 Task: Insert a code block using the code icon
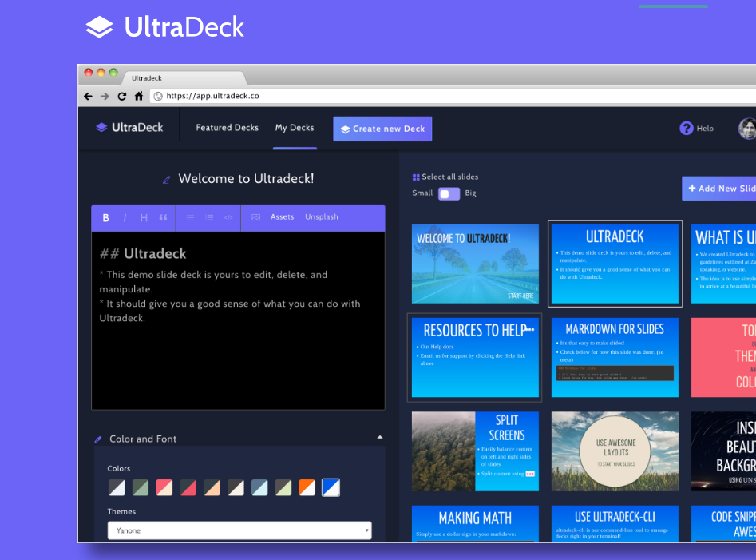tap(228, 217)
